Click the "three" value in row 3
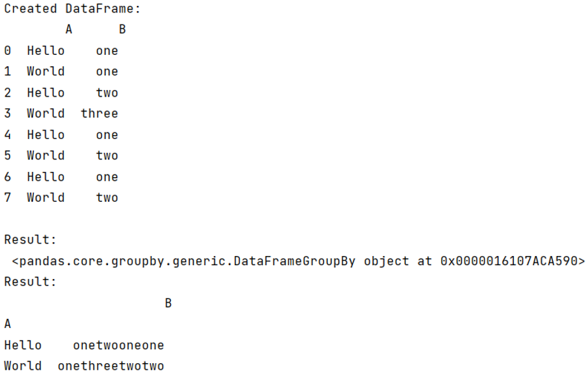Viewport: 588px width, 379px height. click(x=99, y=114)
